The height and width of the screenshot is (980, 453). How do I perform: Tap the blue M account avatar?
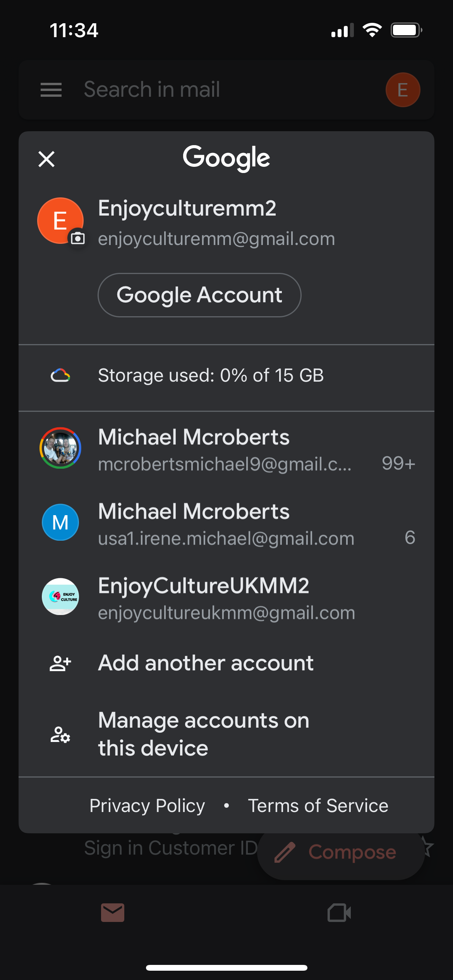click(x=60, y=522)
